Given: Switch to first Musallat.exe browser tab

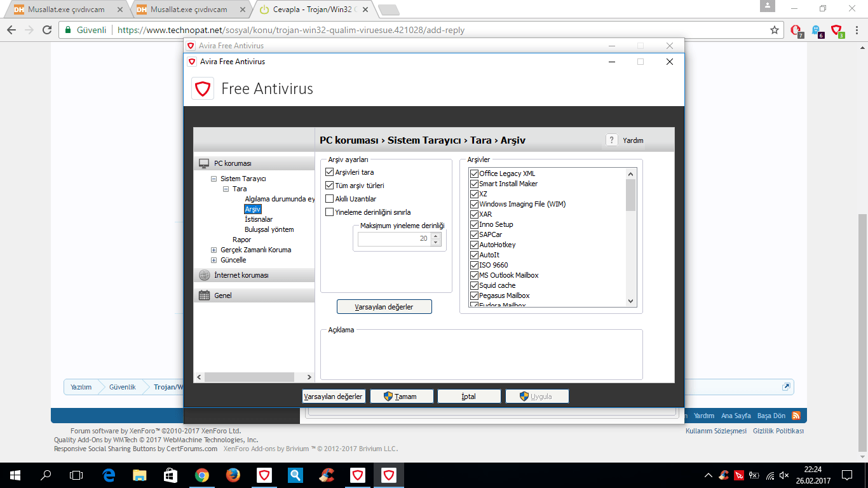Looking at the screenshot, I should coord(66,10).
